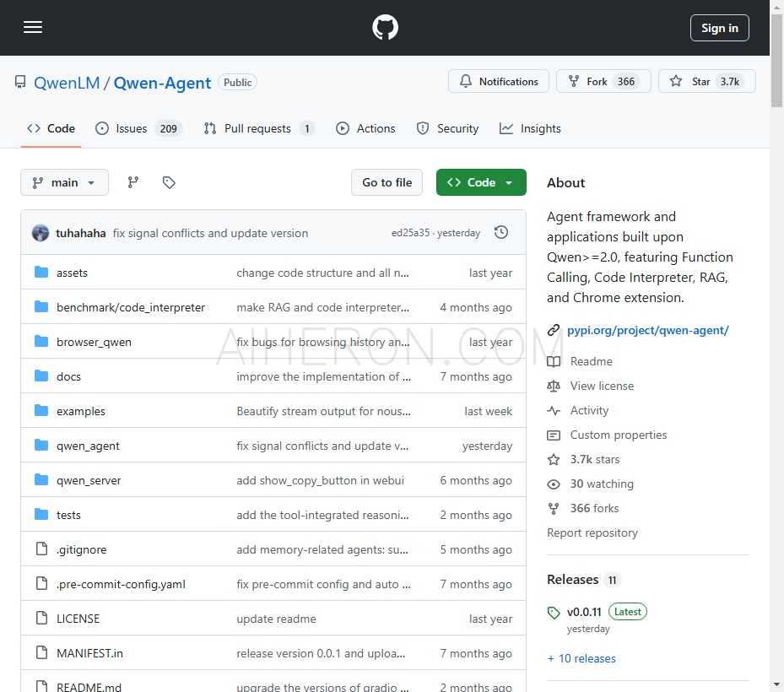The image size is (784, 692).
Task: View the 3.7k stars list
Action: tap(595, 459)
